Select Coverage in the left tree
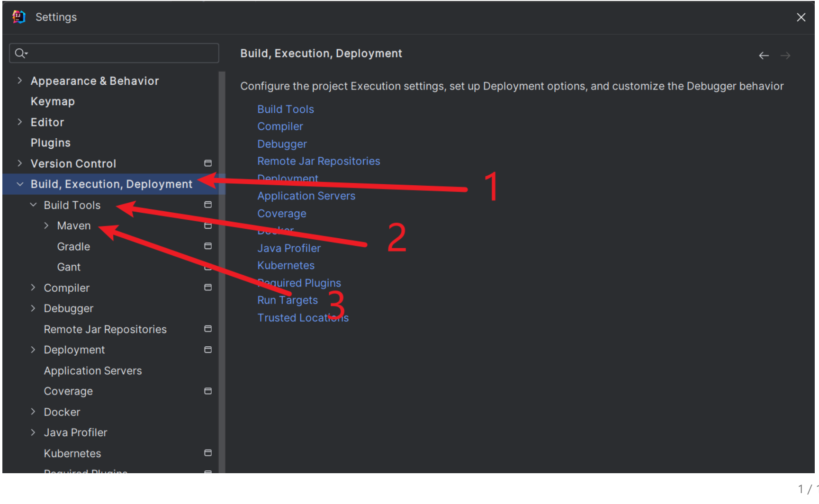 (68, 391)
